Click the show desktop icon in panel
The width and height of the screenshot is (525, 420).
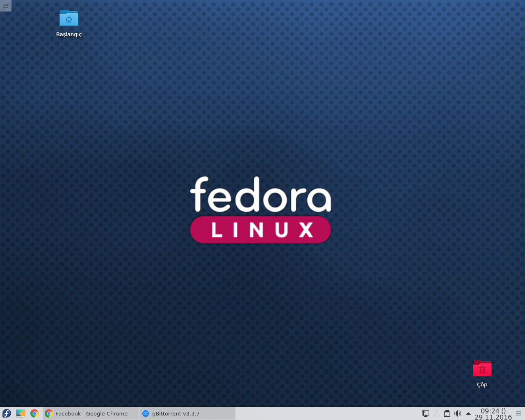click(x=21, y=413)
